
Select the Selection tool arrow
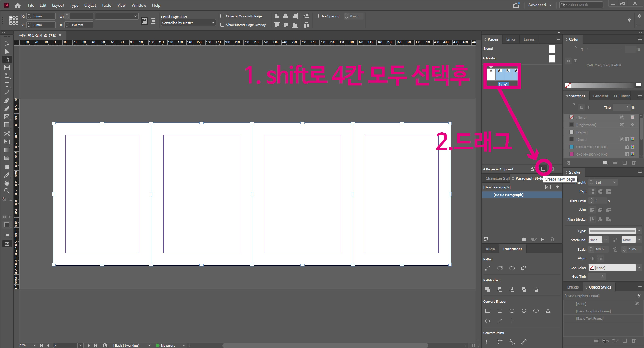point(7,43)
